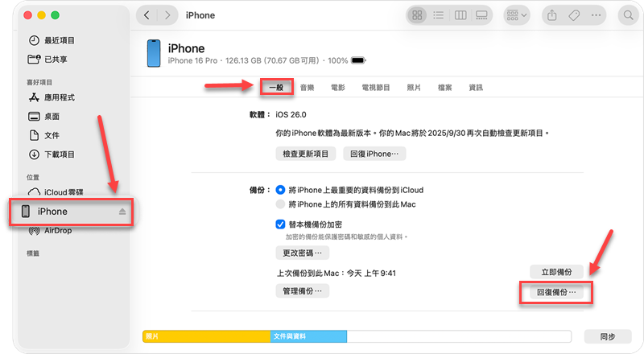Click the large iPhone device icon

[154, 53]
